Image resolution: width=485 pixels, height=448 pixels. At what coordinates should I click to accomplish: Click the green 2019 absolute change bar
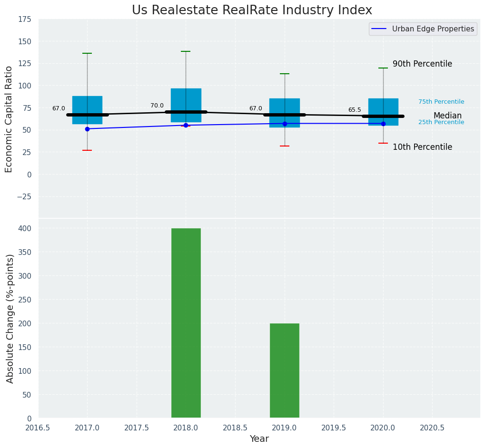coord(284,370)
